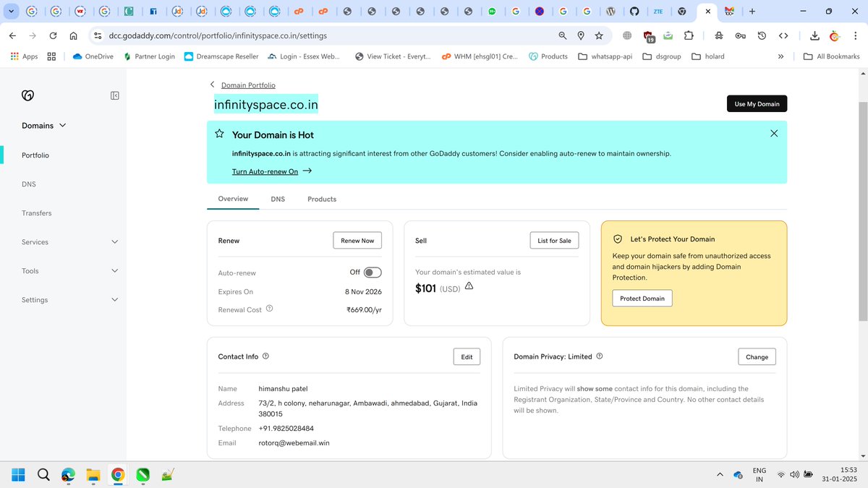Click the warning icon beside the $101 value

click(x=469, y=286)
